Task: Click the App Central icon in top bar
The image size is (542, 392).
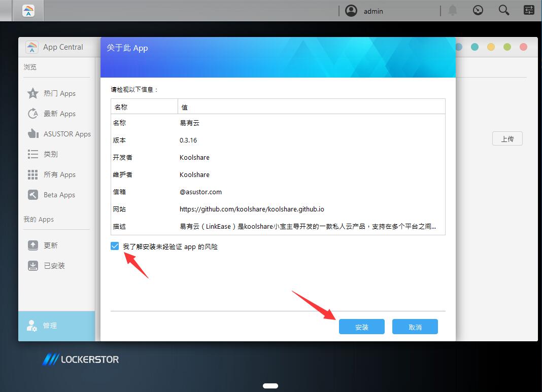Action: (x=28, y=11)
